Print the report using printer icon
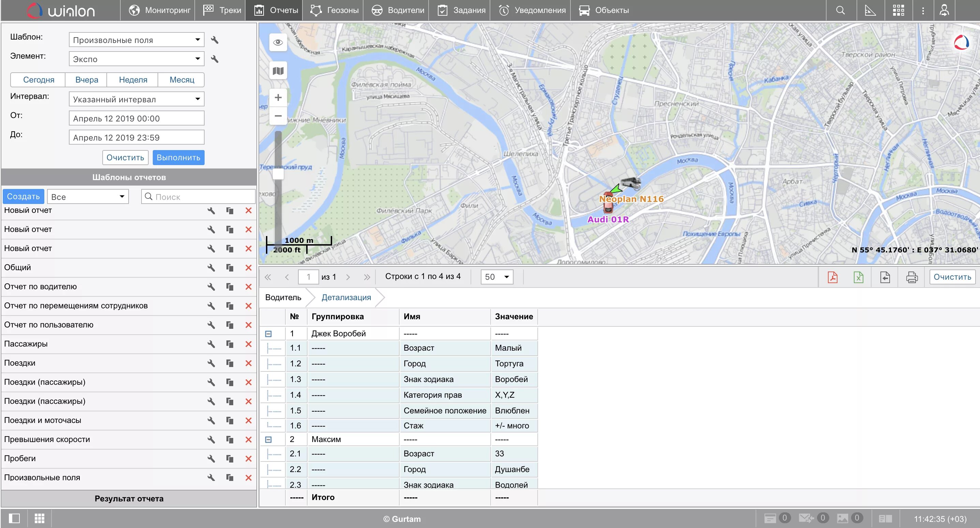 [x=911, y=277]
